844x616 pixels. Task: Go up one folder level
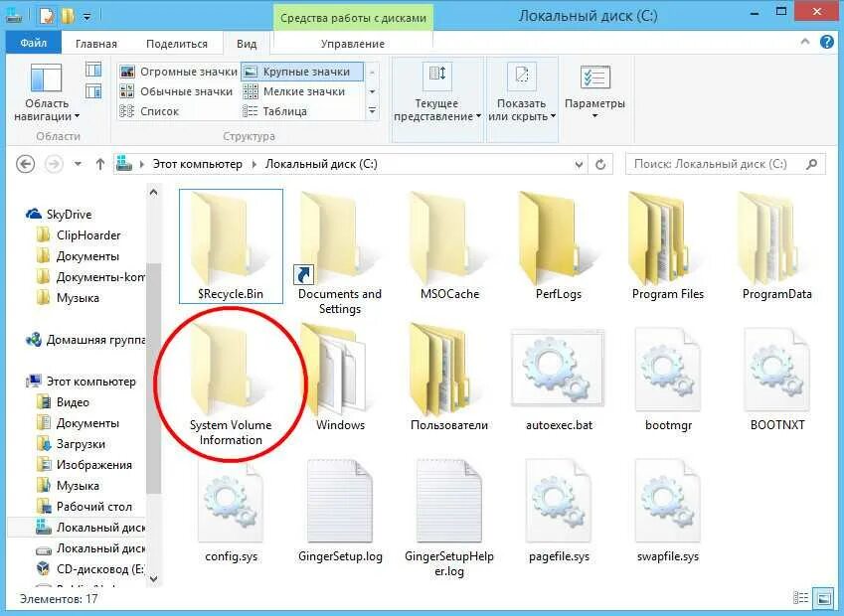click(100, 164)
